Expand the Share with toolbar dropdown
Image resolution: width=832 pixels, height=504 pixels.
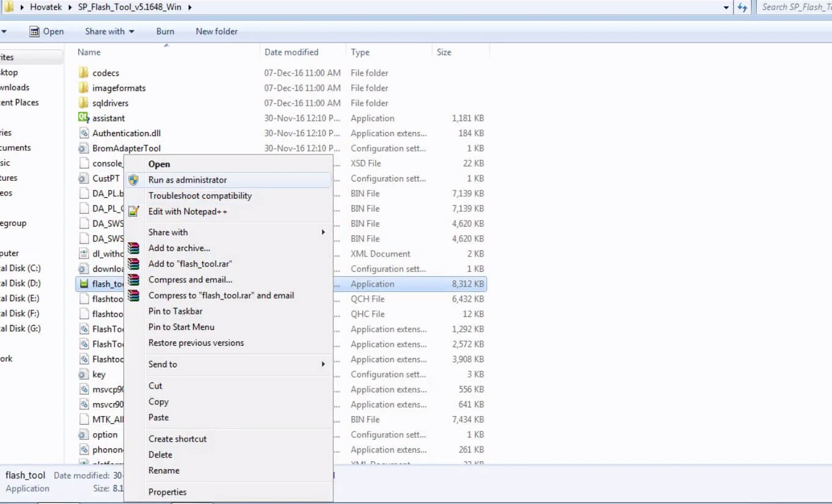133,31
